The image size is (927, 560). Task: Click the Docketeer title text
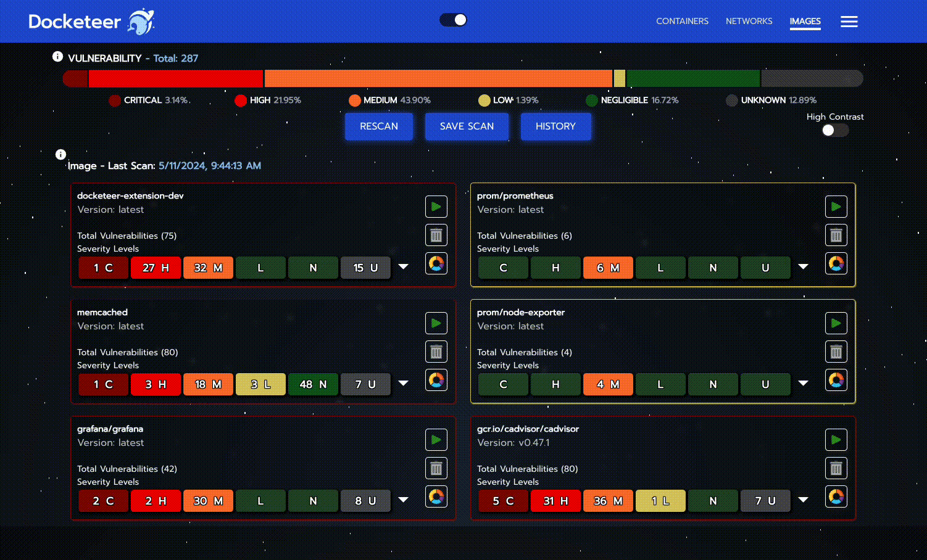tap(75, 22)
